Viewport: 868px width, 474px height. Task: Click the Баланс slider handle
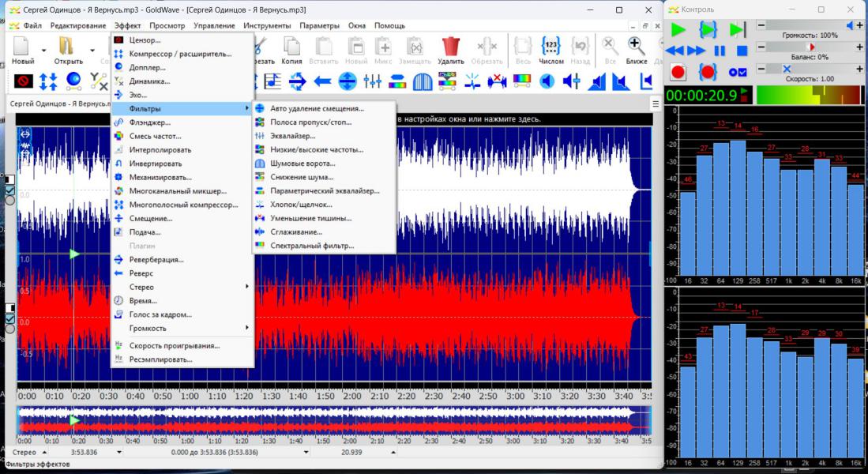click(x=811, y=47)
